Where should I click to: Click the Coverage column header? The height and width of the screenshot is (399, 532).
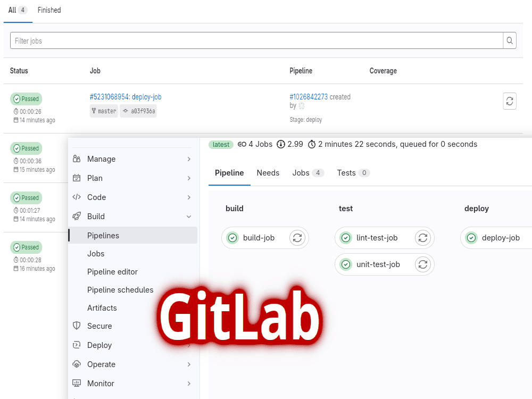(x=383, y=71)
